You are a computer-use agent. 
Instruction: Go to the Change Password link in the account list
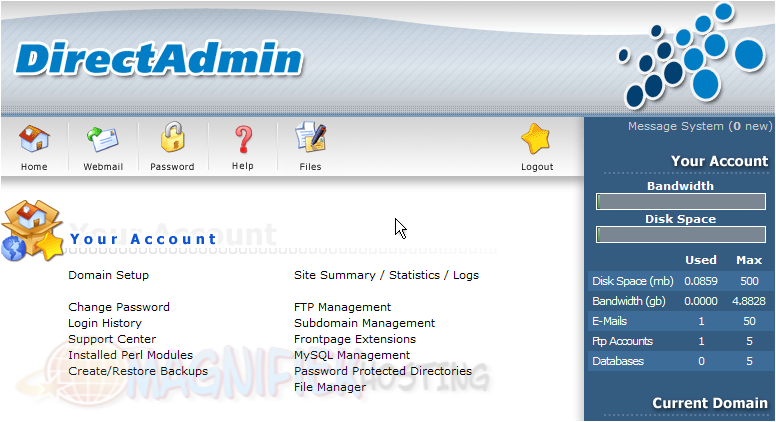pos(119,307)
